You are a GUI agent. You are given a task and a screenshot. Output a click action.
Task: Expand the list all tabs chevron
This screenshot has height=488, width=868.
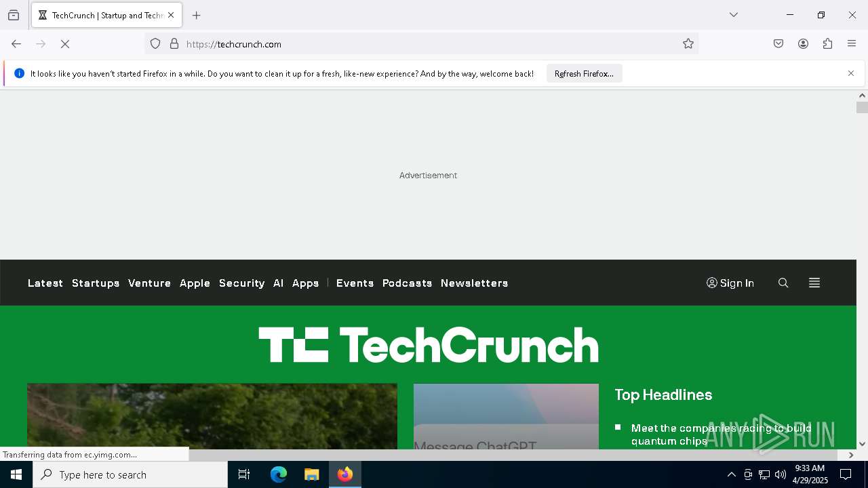point(734,15)
